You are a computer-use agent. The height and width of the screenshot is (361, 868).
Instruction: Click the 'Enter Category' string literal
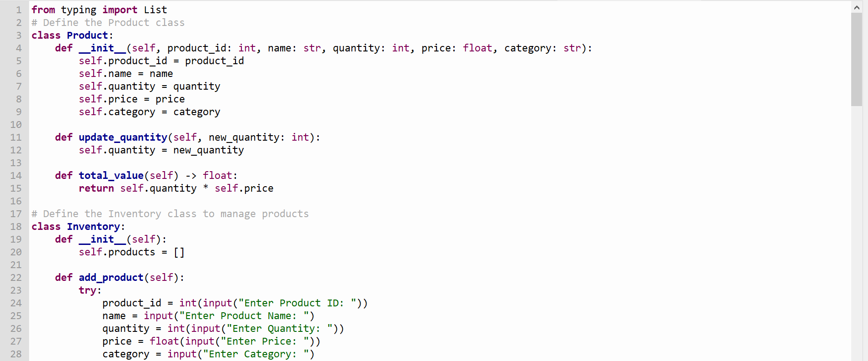[256, 354]
